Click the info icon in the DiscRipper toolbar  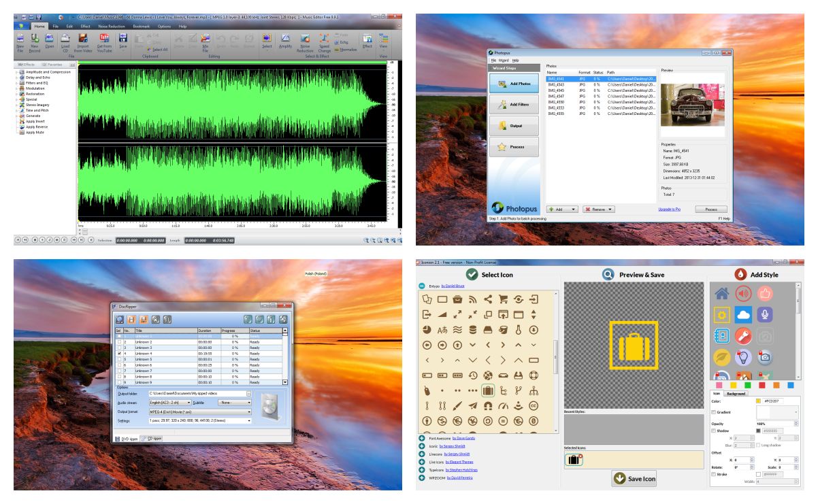coord(272,319)
